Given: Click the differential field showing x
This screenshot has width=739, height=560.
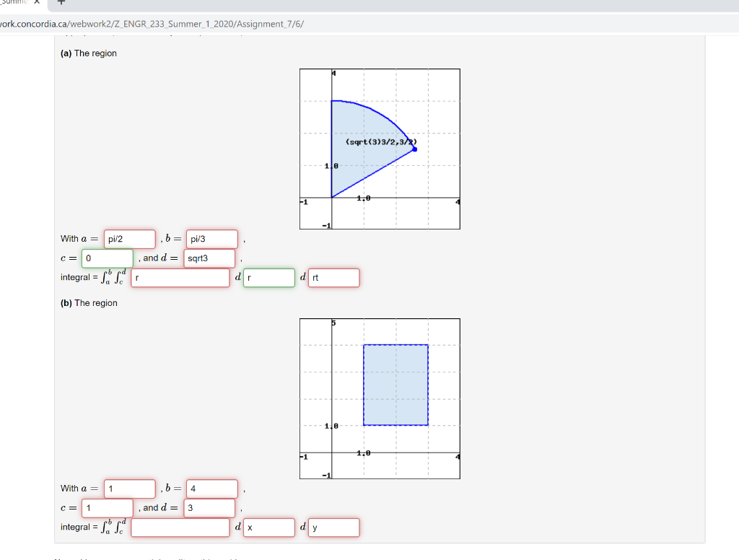Looking at the screenshot, I should click(268, 528).
